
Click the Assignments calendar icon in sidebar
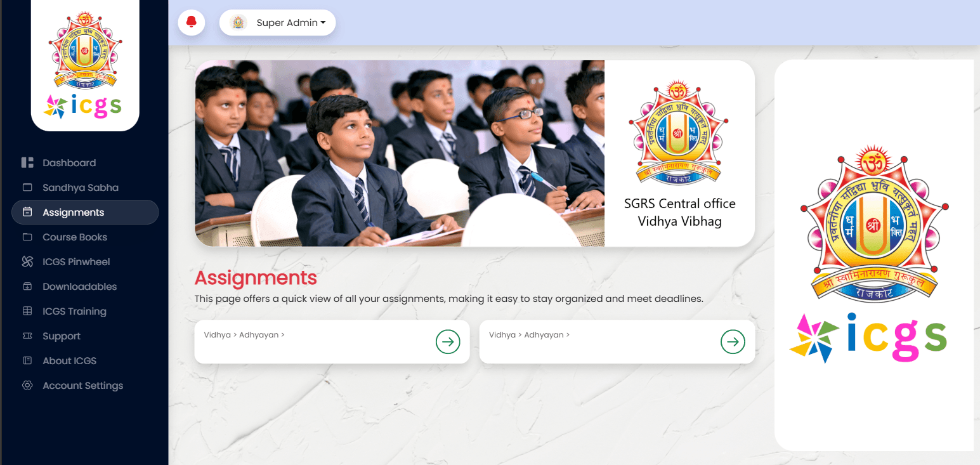click(27, 213)
